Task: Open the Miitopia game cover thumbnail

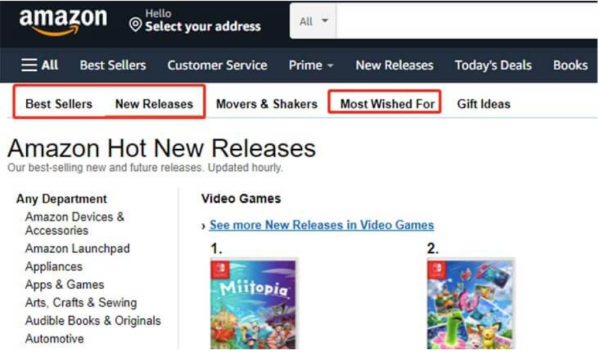Action: pyautogui.click(x=253, y=304)
